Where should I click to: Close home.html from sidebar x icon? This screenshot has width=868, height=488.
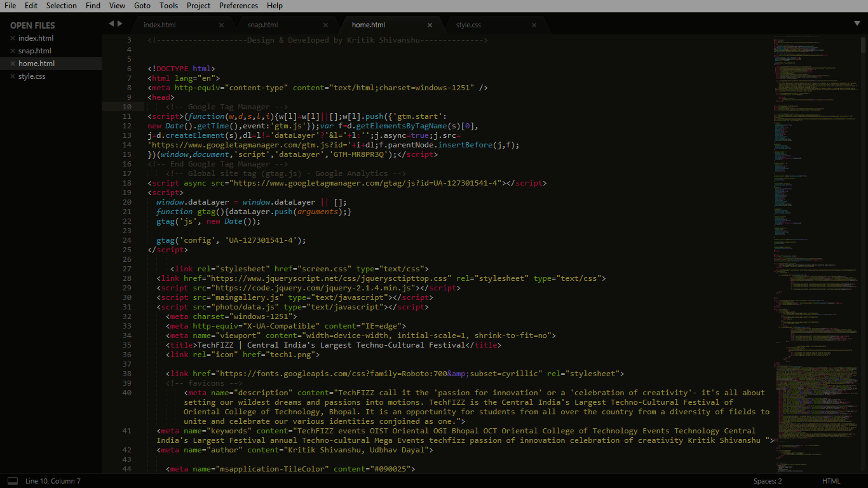click(12, 64)
